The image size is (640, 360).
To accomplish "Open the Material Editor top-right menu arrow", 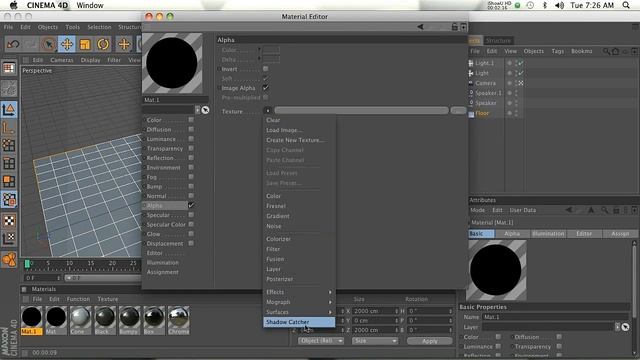I will pos(464,27).
